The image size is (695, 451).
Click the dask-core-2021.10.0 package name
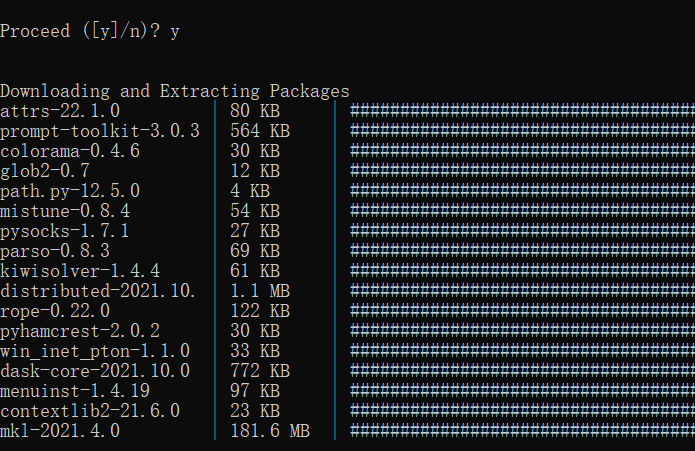(x=95, y=371)
